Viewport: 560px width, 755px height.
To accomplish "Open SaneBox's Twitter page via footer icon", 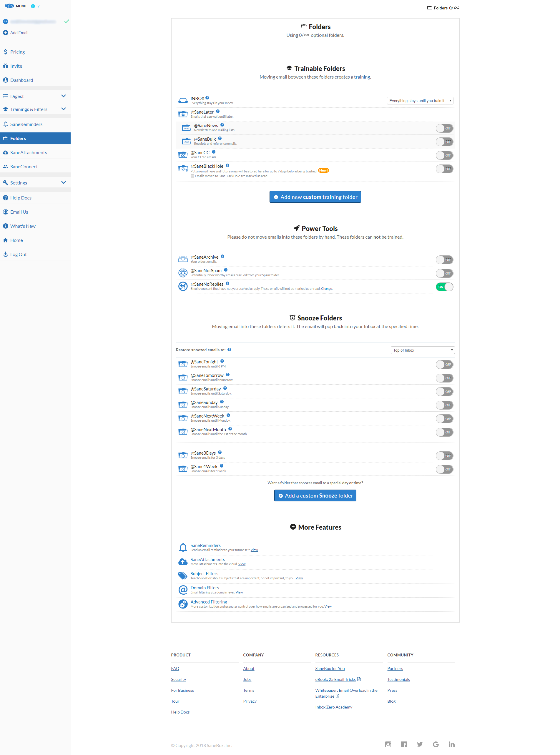I will pos(420,744).
